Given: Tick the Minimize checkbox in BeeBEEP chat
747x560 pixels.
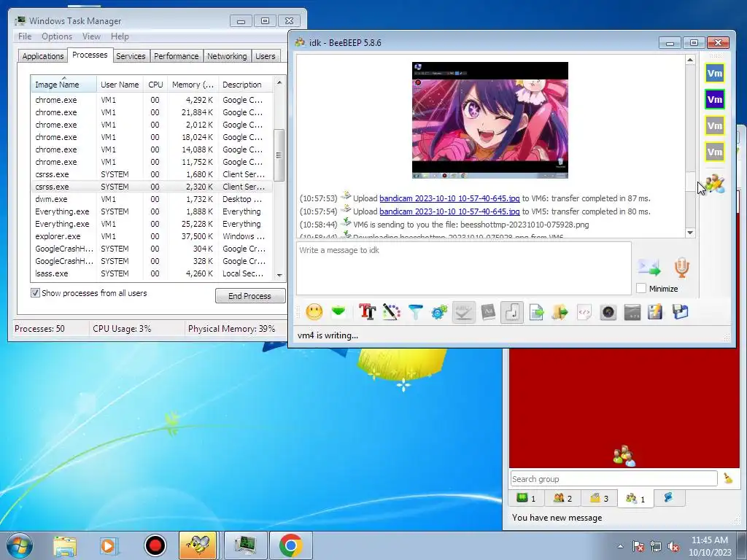Looking at the screenshot, I should [641, 289].
